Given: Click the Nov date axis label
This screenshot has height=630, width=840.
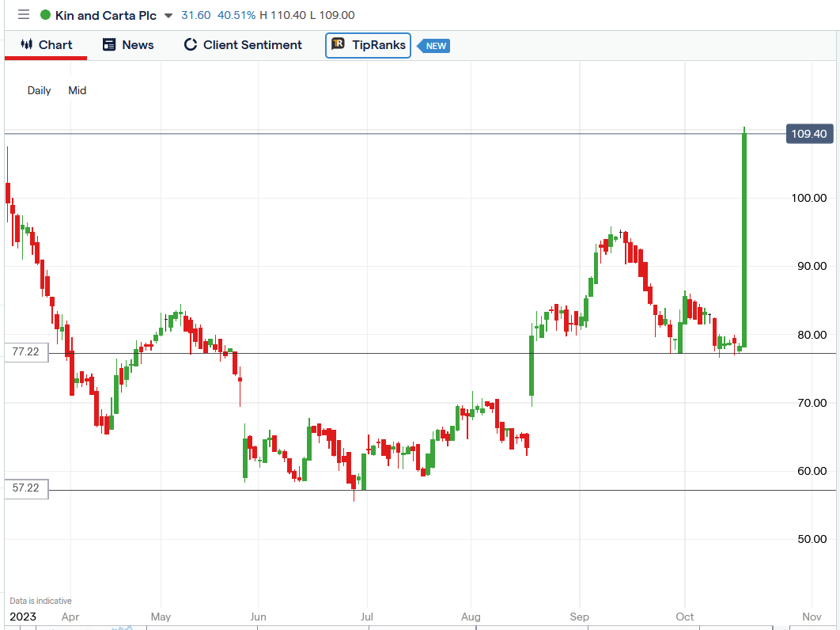Looking at the screenshot, I should [812, 617].
